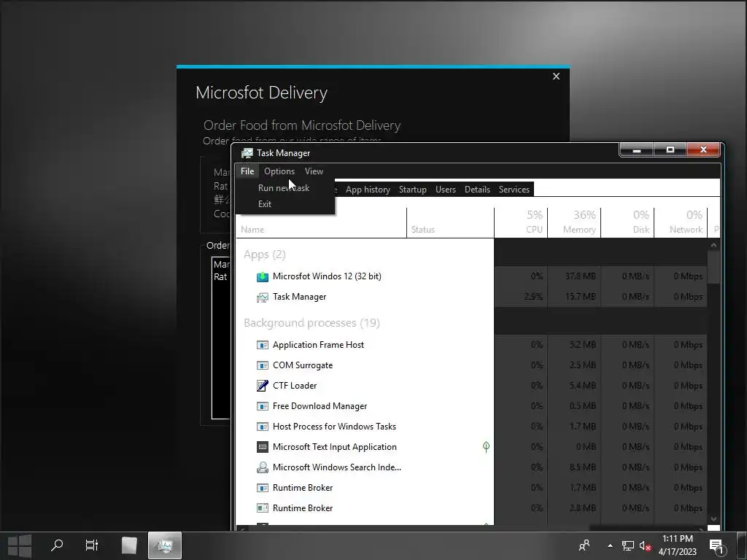The width and height of the screenshot is (747, 560).
Task: Choose Run new task from File menu
Action: tap(284, 188)
